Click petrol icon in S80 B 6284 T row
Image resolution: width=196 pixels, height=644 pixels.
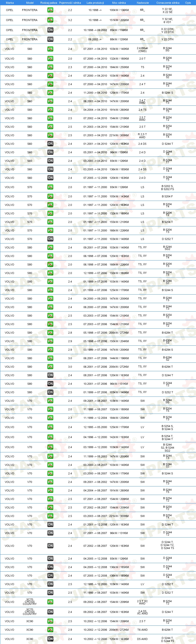pos(50,333)
